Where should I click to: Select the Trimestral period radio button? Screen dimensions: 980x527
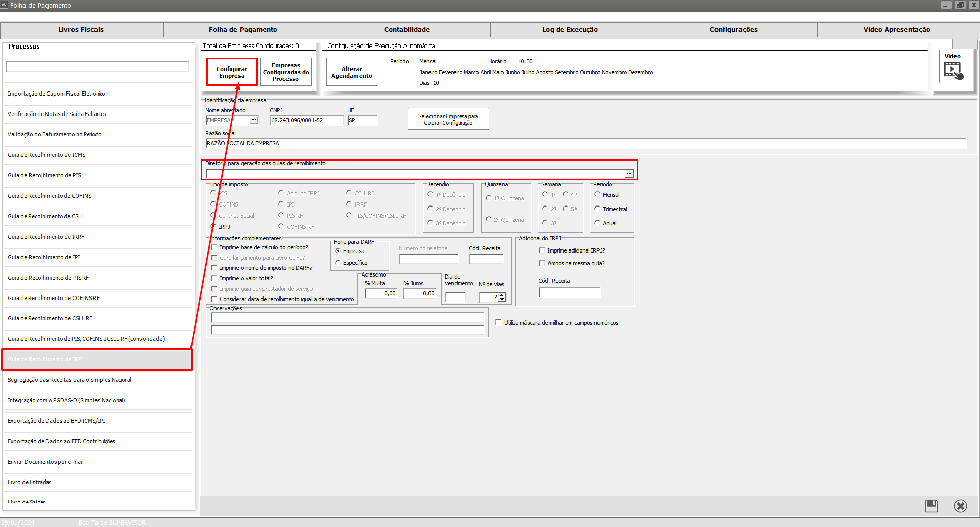597,209
